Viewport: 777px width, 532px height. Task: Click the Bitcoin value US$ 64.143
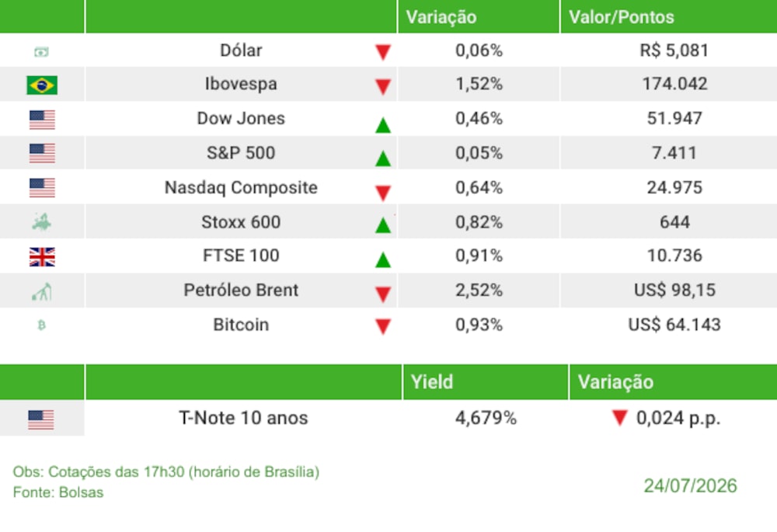point(674,325)
